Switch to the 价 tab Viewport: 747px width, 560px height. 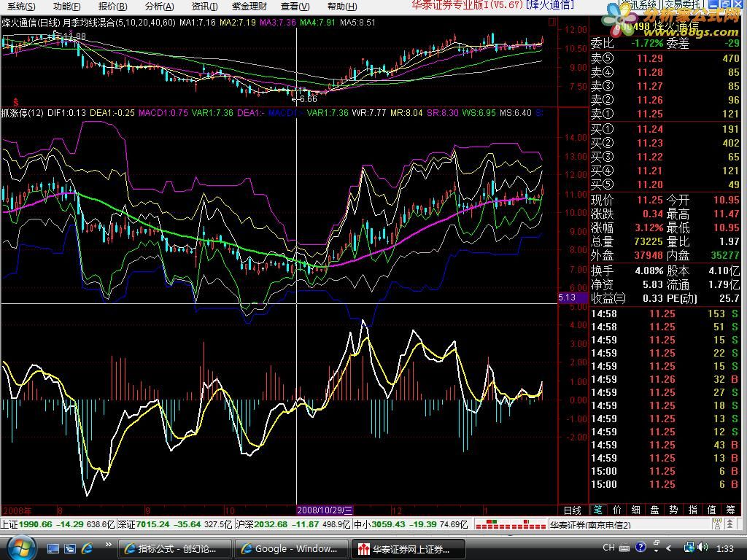click(x=617, y=510)
